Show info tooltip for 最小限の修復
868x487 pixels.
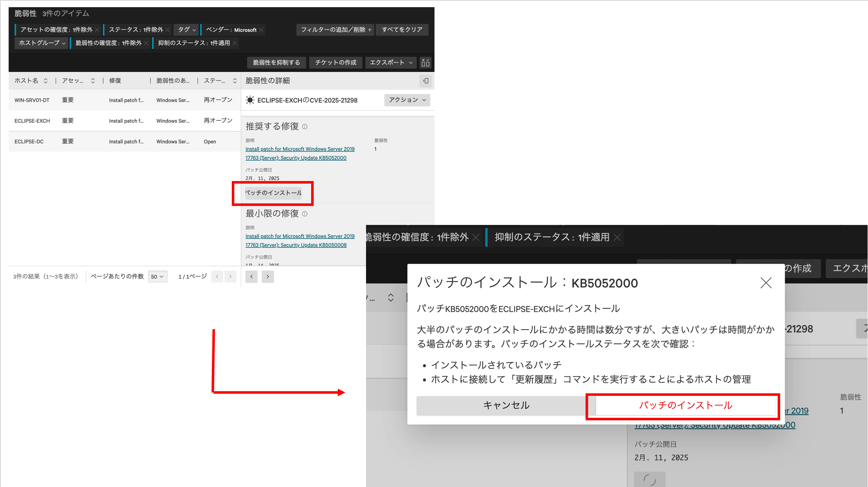point(305,214)
